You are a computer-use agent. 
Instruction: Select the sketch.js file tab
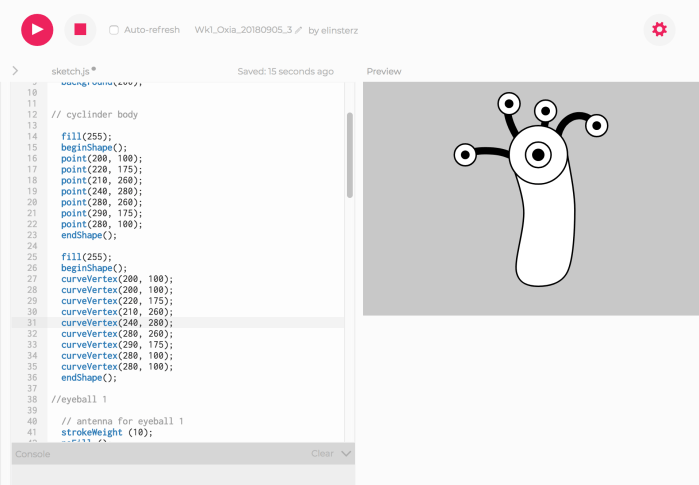pos(70,71)
